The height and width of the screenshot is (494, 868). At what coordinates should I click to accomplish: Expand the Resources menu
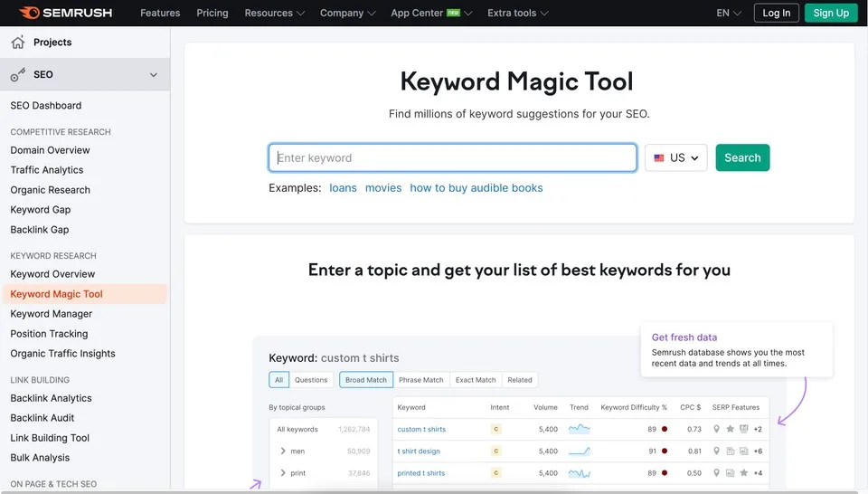pyautogui.click(x=275, y=13)
